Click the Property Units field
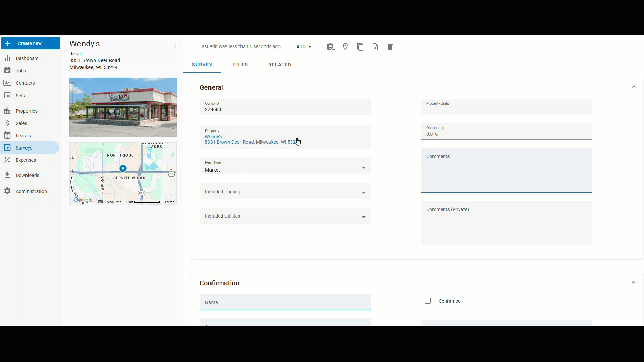644x362 pixels. tap(506, 107)
